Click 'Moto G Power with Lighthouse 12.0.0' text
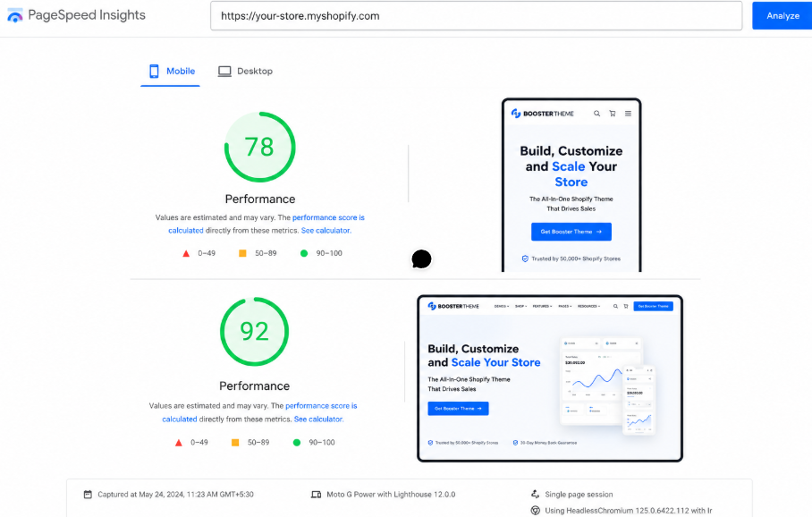Image resolution: width=812 pixels, height=517 pixels. click(391, 495)
